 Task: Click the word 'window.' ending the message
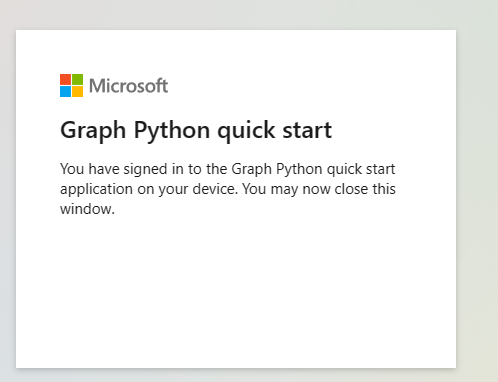[87, 209]
